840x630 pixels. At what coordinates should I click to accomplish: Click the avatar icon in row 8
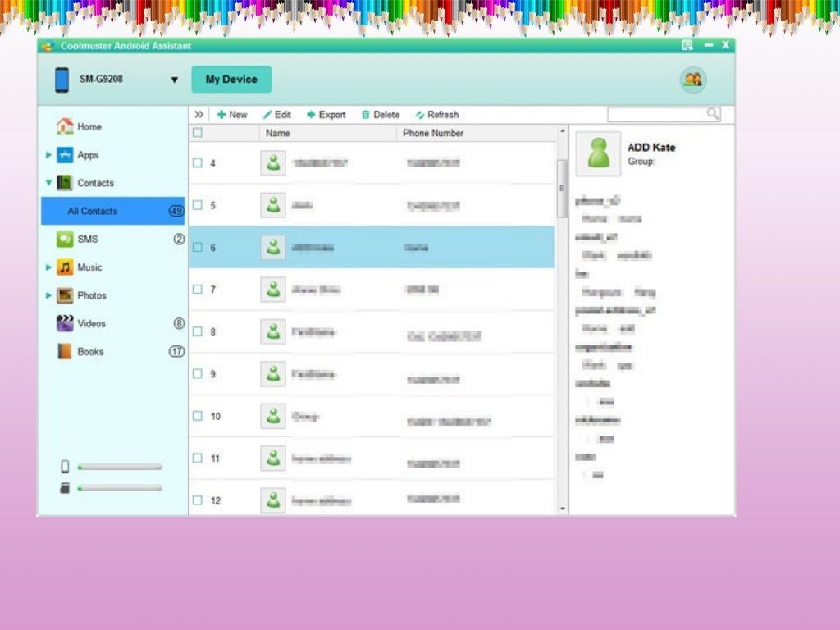pyautogui.click(x=273, y=331)
